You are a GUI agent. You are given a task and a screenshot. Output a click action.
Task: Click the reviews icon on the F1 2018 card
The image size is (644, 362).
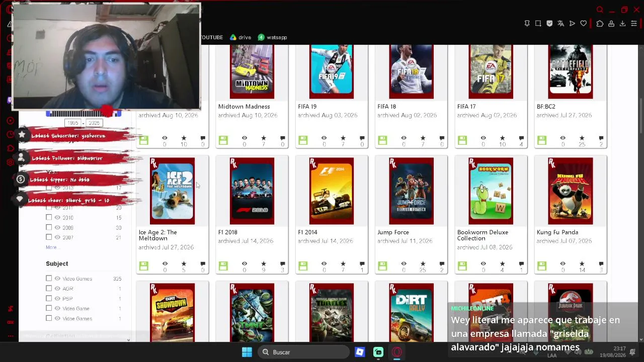click(282, 264)
